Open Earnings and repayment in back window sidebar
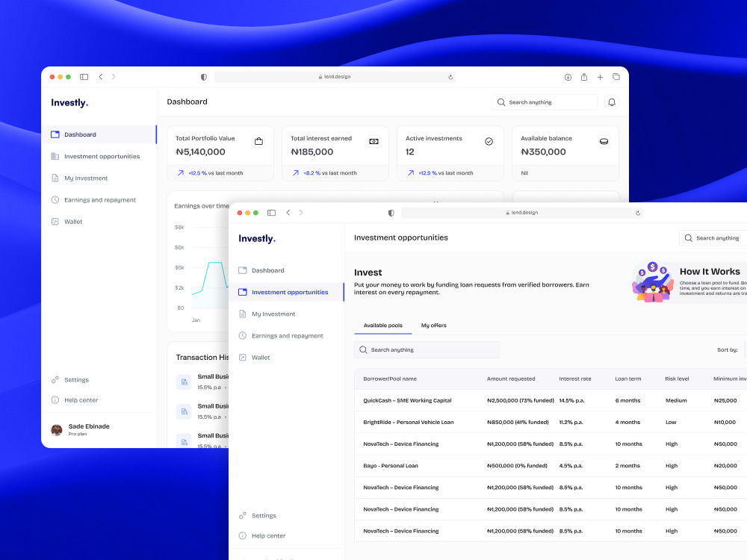This screenshot has width=747, height=560. (99, 200)
